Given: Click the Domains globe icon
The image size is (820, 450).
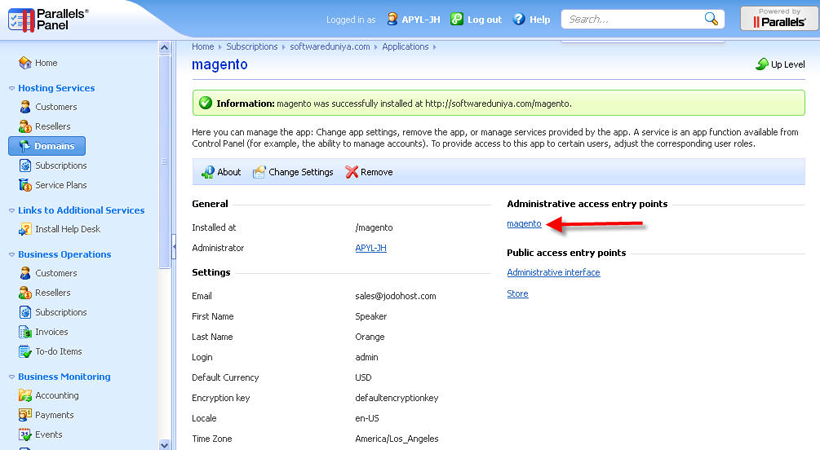Looking at the screenshot, I should click(25, 146).
